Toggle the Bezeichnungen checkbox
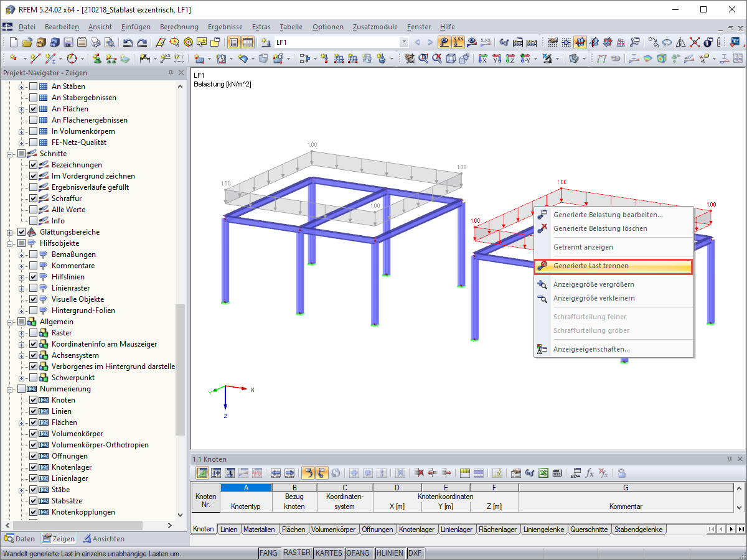747x560 pixels. [34, 165]
